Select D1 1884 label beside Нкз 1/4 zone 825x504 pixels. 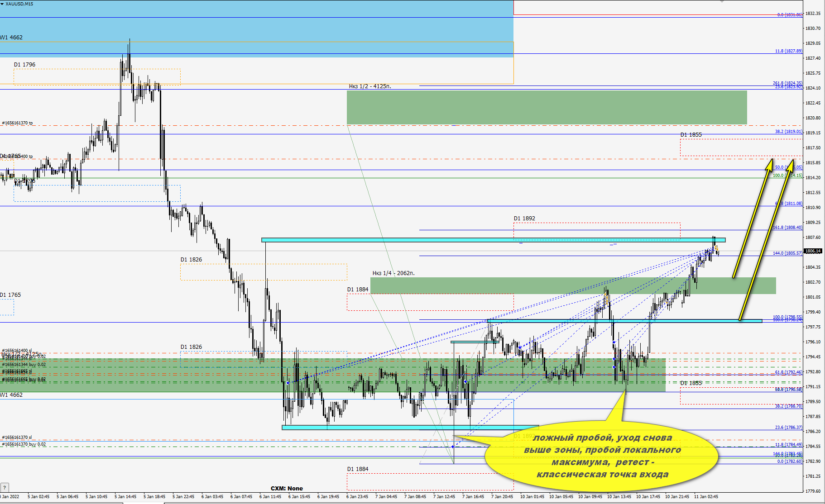[358, 290]
